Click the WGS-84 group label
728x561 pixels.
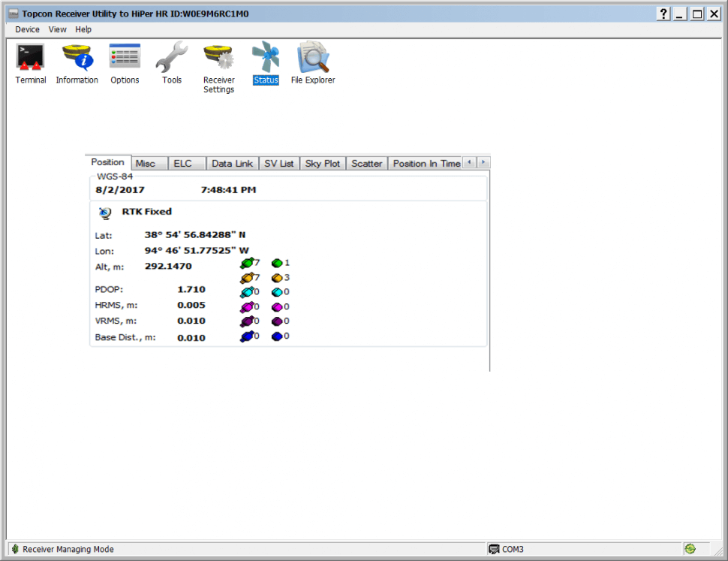tap(115, 176)
